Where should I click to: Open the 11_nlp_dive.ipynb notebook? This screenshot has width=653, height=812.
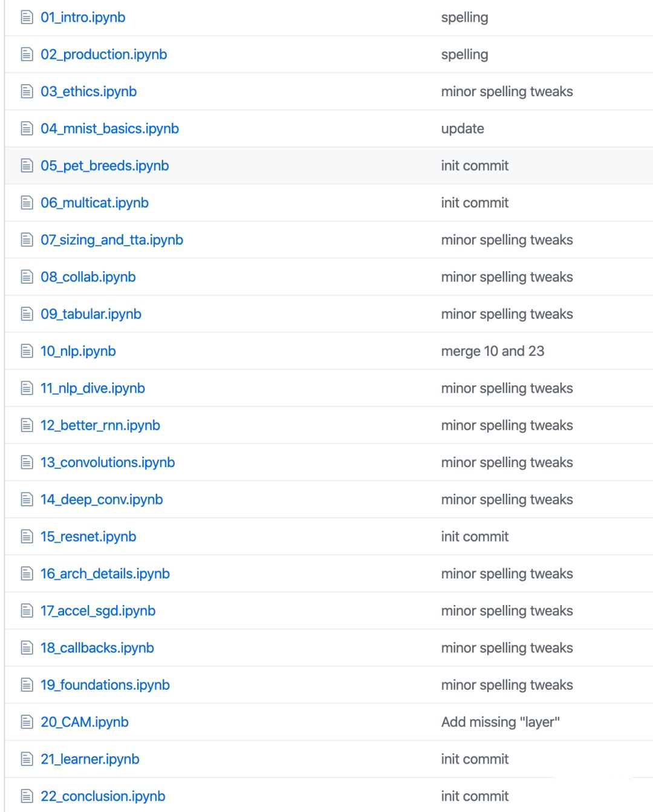click(x=93, y=388)
